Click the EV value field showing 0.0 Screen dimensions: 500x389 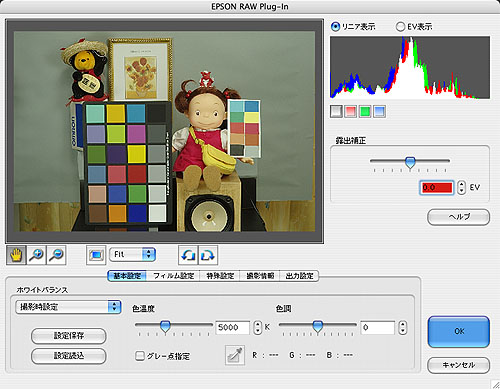(437, 187)
